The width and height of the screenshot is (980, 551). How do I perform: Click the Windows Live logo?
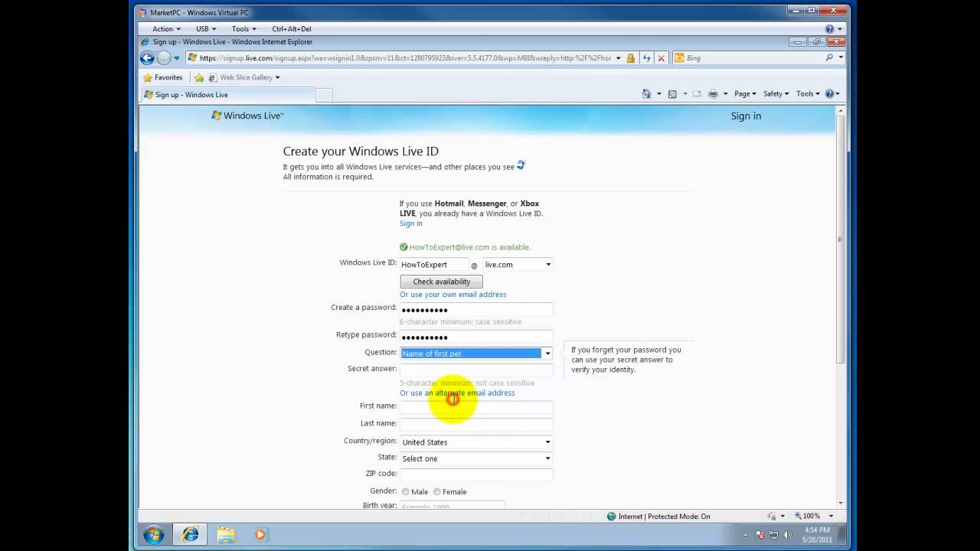click(x=247, y=116)
